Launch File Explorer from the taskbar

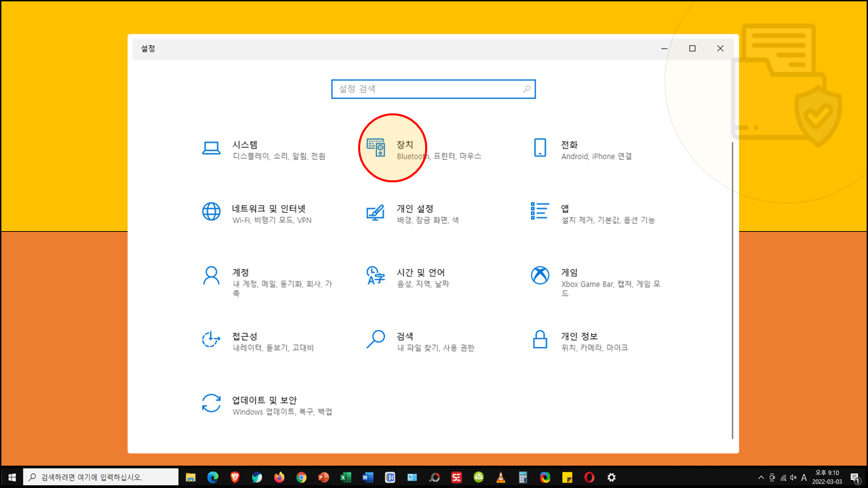pyautogui.click(x=191, y=477)
